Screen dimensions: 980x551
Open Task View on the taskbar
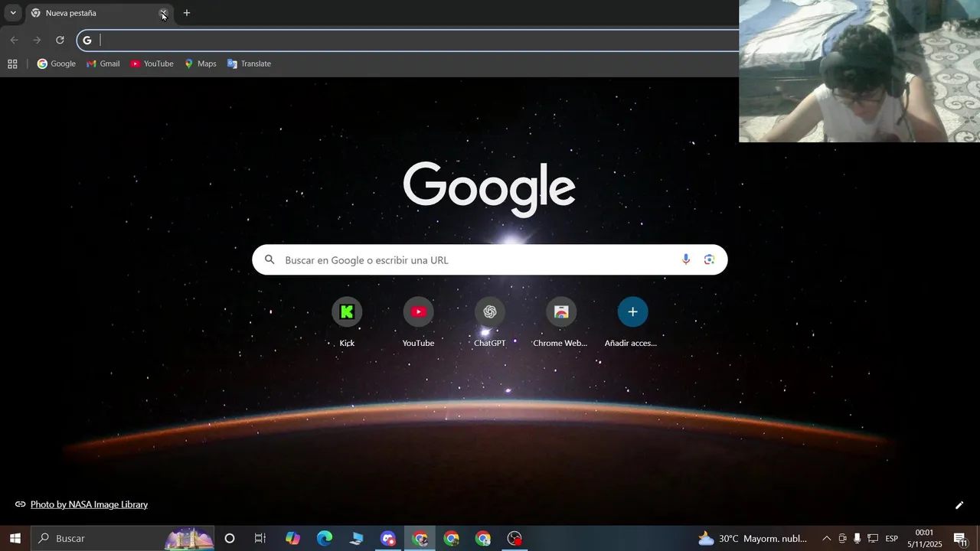260,538
